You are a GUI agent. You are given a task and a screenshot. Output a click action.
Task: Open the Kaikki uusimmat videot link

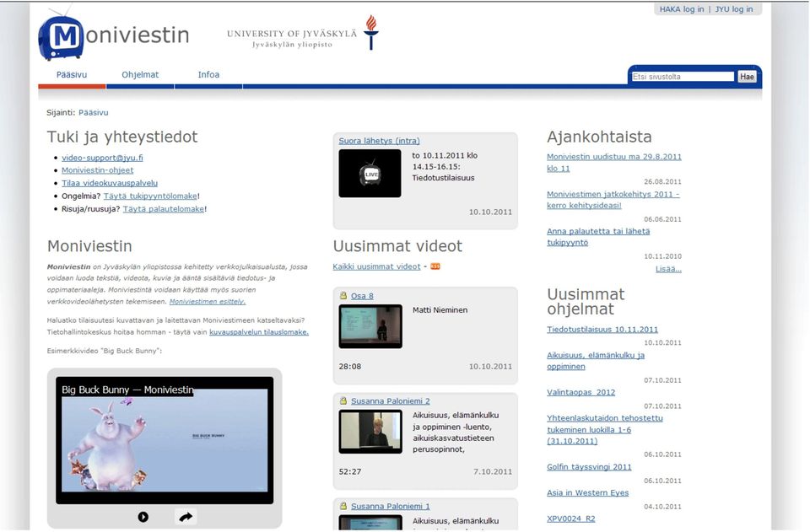point(376,266)
